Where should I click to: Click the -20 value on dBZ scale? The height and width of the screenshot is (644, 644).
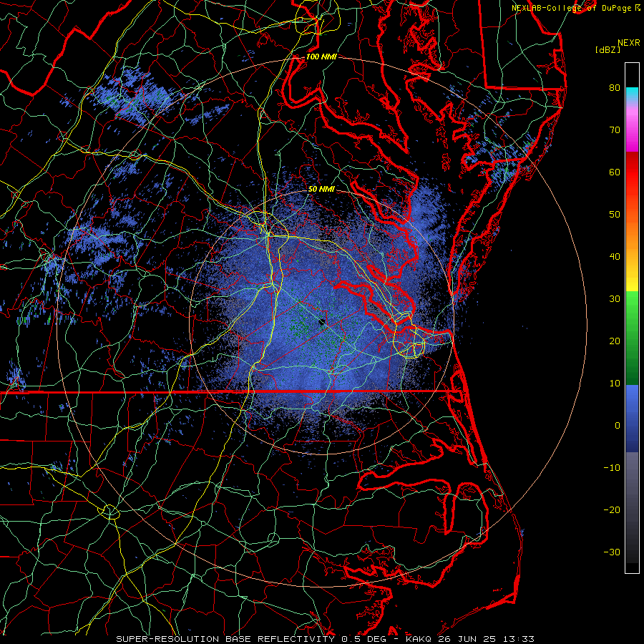pos(612,509)
